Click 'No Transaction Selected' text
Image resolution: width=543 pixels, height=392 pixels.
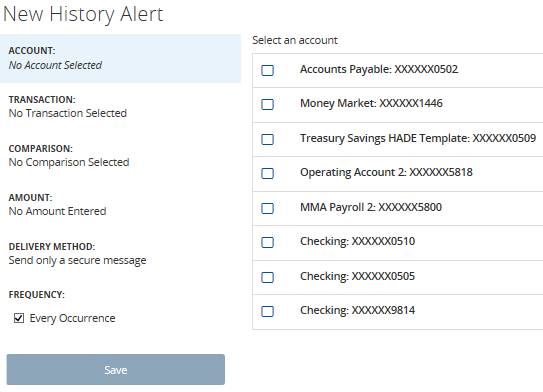68,113
